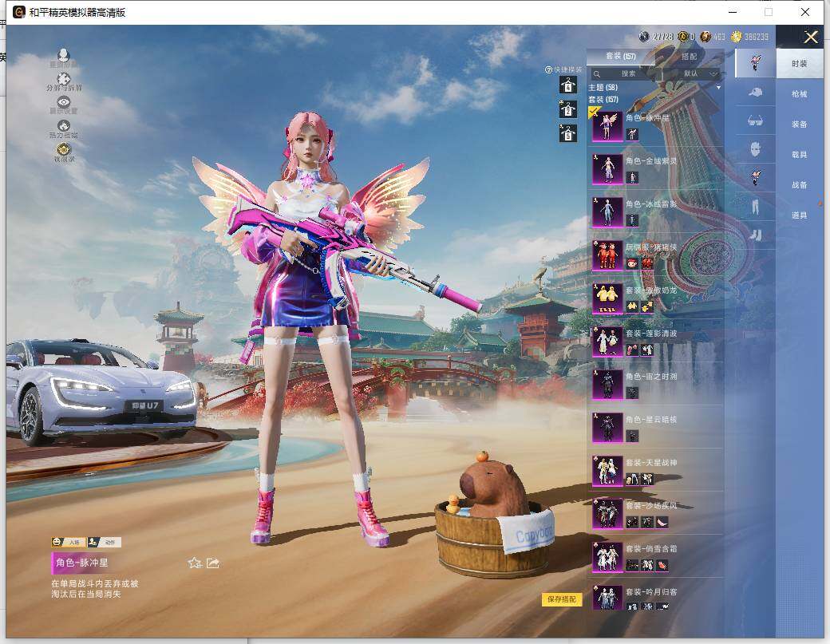Click the 角色-脉冲星 name label at bottom left
The image size is (830, 644).
point(82,563)
